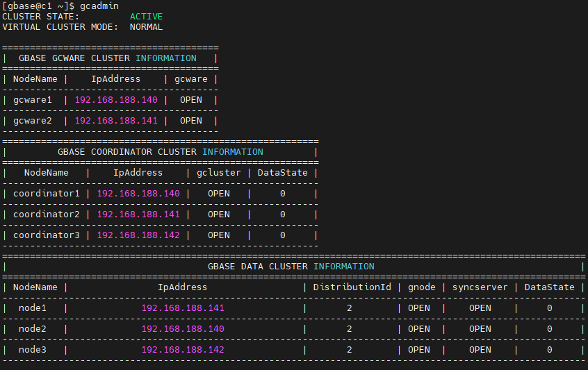Click gcware2 IP address 192.168.188.141
The width and height of the screenshot is (588, 370).
tap(116, 121)
